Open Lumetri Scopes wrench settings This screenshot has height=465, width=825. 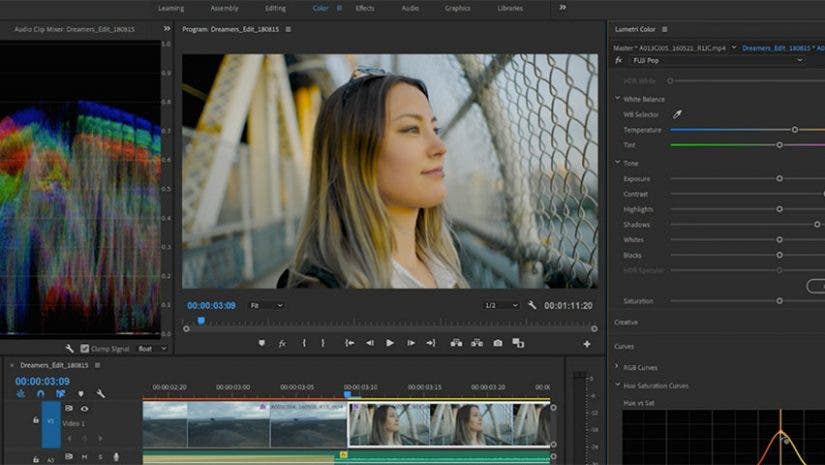(x=69, y=348)
